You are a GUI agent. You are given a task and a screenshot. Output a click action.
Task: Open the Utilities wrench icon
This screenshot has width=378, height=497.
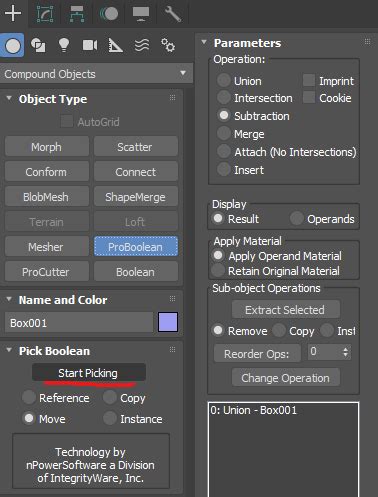[173, 14]
